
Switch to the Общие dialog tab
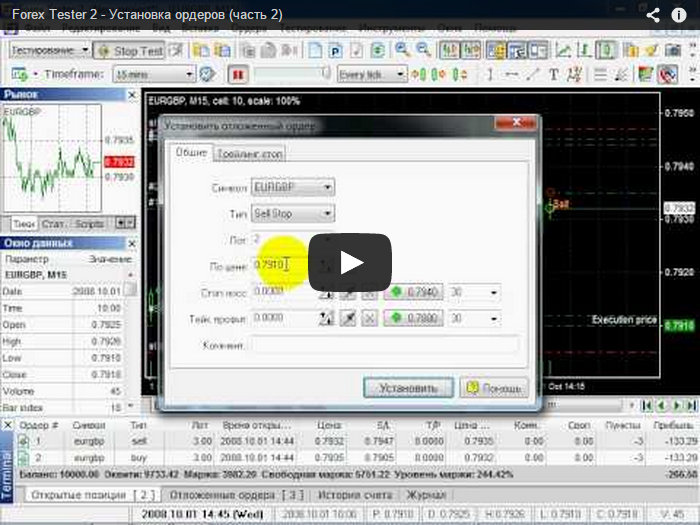(x=191, y=153)
